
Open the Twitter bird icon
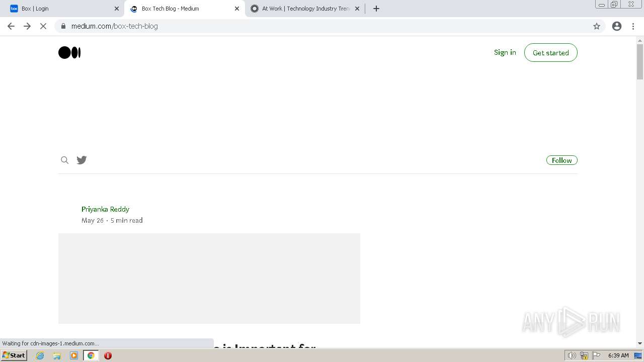(x=82, y=160)
